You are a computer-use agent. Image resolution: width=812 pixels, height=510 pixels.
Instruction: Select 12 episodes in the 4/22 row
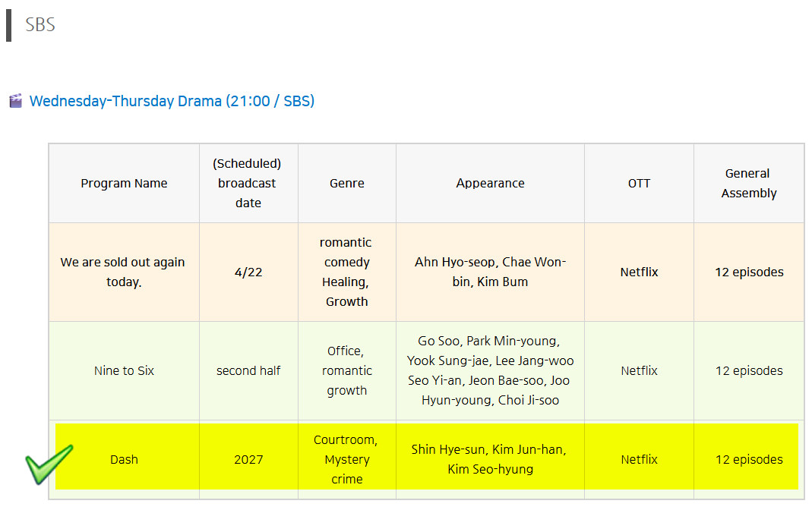pos(749,272)
